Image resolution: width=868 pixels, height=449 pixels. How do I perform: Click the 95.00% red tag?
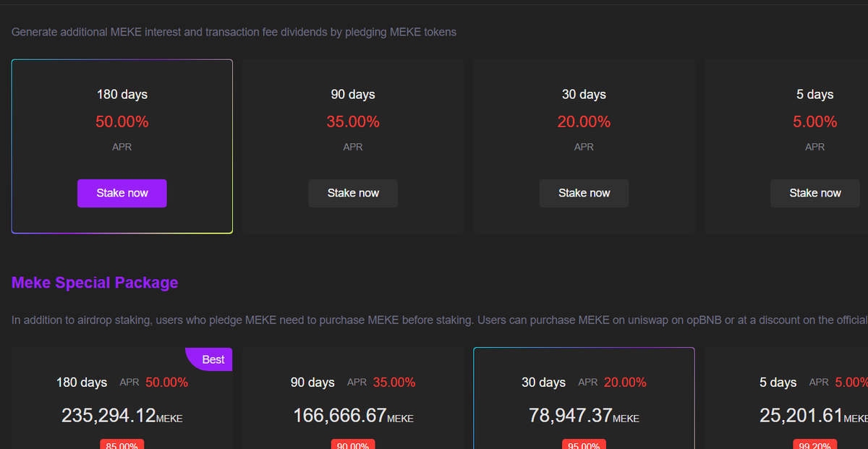coord(584,445)
